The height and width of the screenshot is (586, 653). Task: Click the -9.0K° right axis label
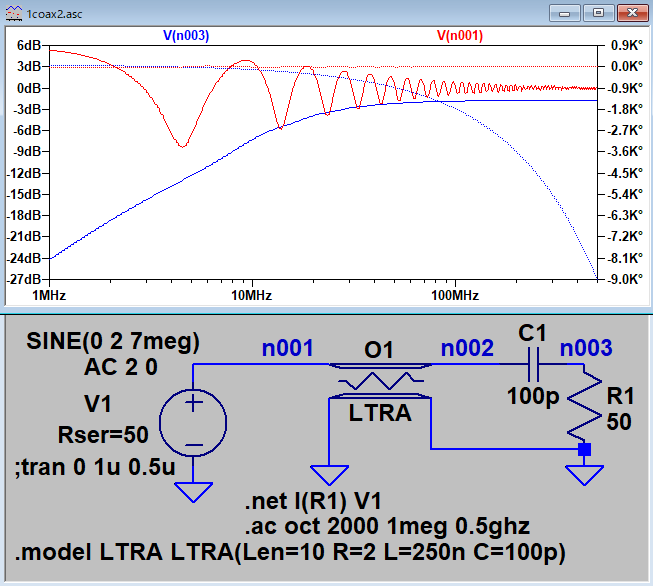click(x=625, y=279)
